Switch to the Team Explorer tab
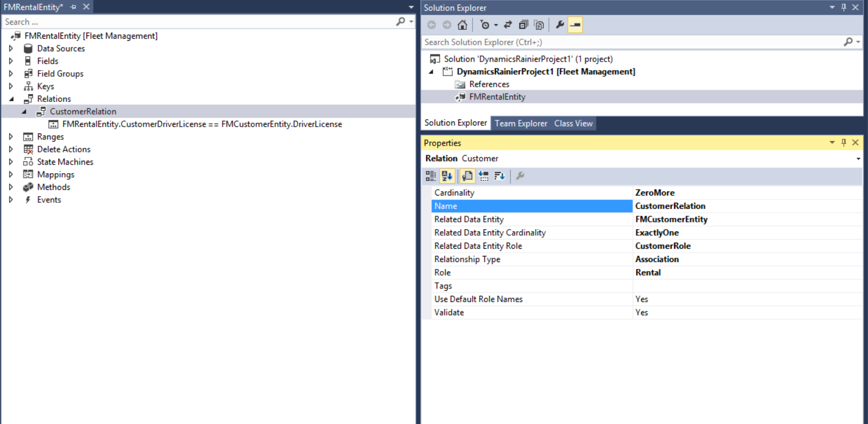Image resolution: width=868 pixels, height=424 pixels. pyautogui.click(x=521, y=123)
